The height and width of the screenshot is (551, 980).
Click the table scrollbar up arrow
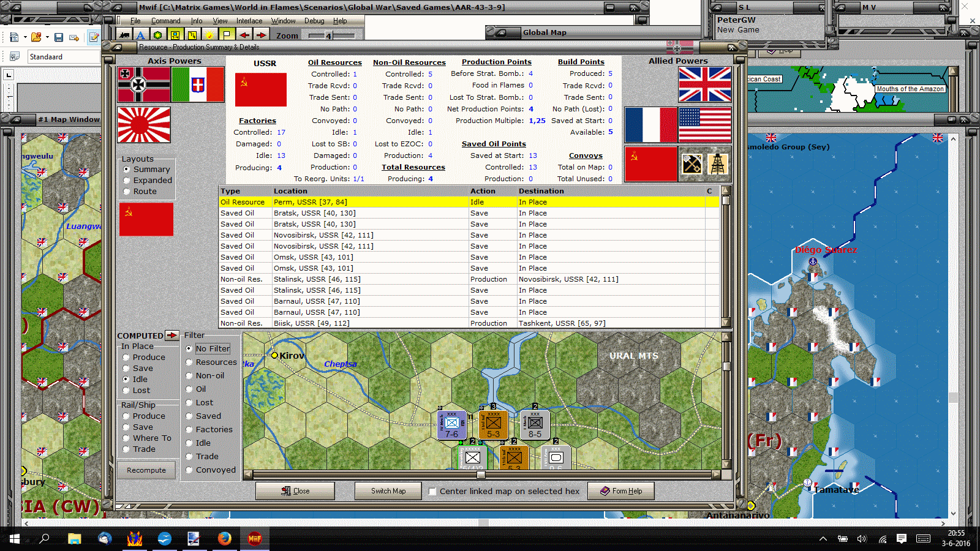click(x=726, y=190)
